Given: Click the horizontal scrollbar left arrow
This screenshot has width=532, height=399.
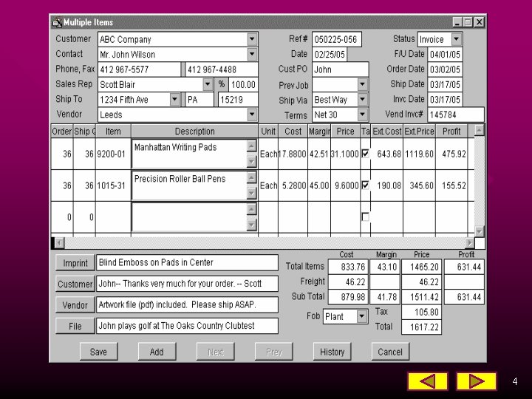Looking at the screenshot, I should (59, 243).
